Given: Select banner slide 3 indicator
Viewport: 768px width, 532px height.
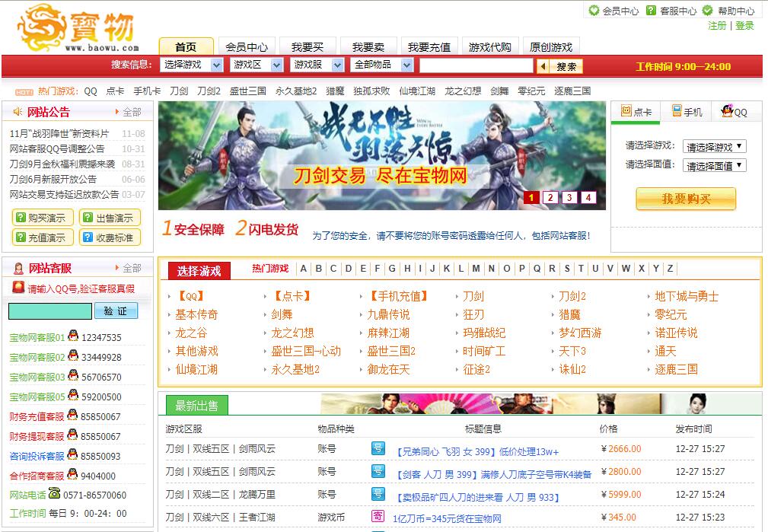Looking at the screenshot, I should point(569,197).
